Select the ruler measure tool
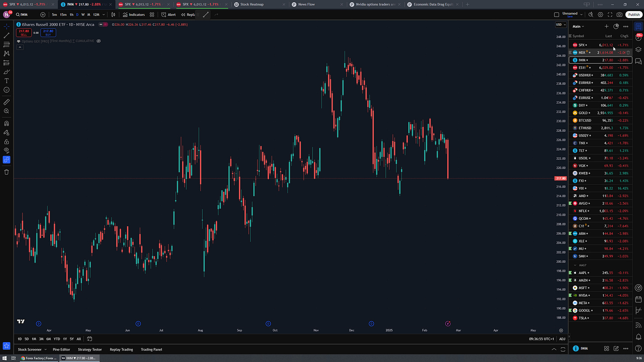Viewport: 644px width, 362px height. (x=7, y=102)
